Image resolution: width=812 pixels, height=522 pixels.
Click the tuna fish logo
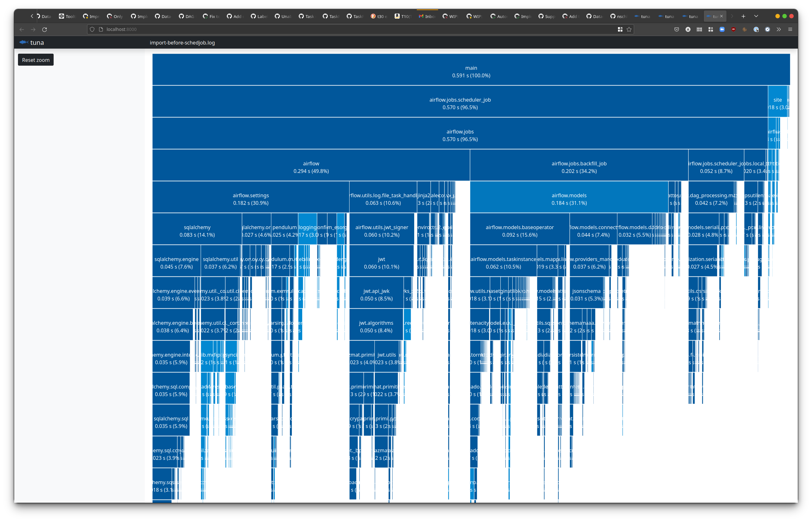tap(23, 42)
